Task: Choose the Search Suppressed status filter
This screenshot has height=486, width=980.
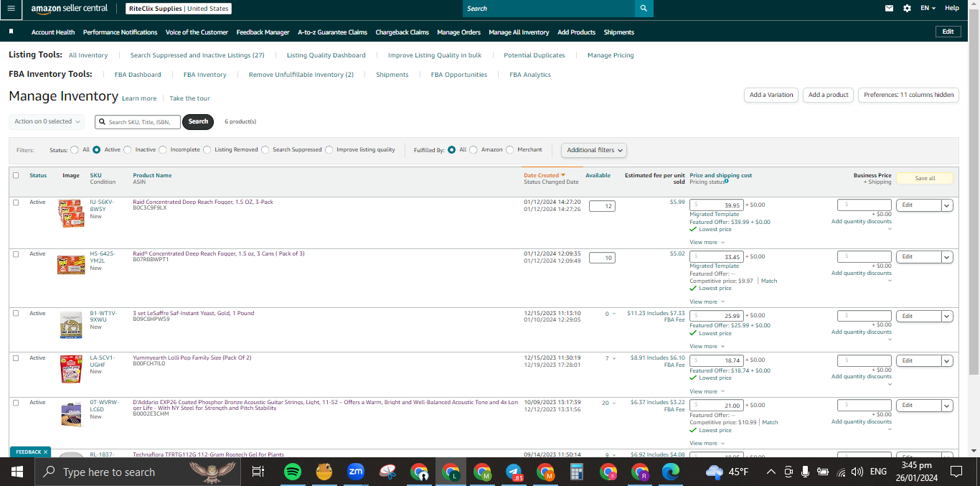Action: (265, 150)
